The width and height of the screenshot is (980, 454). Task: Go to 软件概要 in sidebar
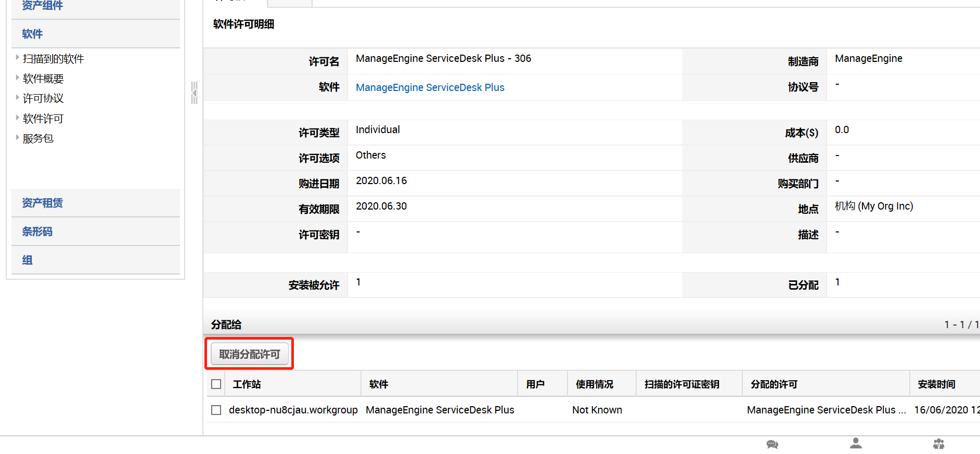coord(43,79)
